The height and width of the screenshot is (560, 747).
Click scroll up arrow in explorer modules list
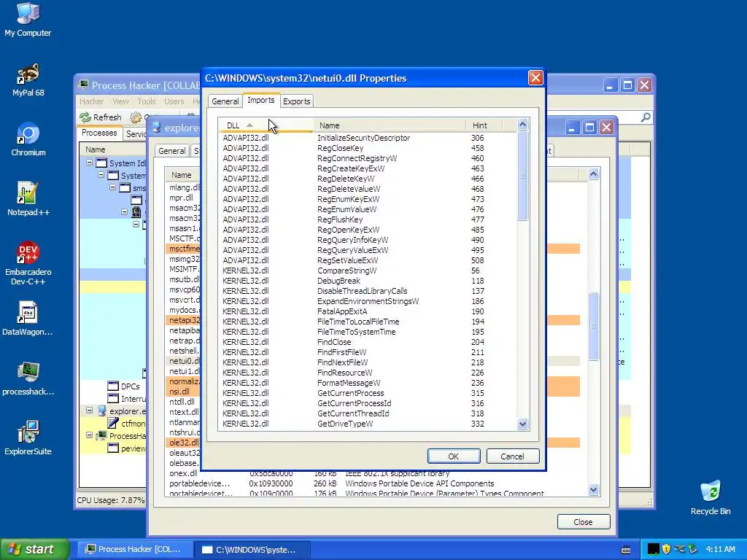[x=594, y=174]
